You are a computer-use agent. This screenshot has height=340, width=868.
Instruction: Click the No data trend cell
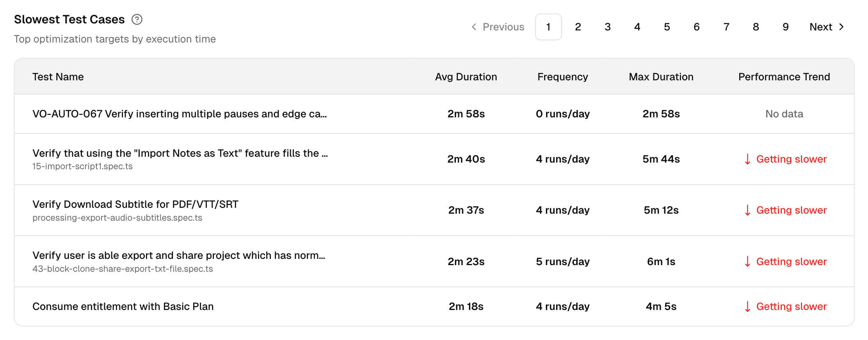[x=784, y=114]
